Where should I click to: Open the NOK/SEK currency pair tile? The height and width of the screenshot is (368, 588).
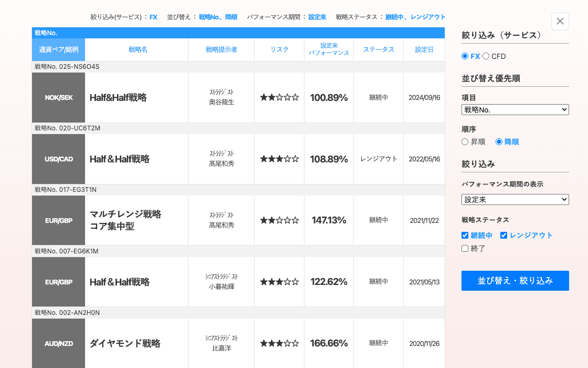pyautogui.click(x=58, y=98)
